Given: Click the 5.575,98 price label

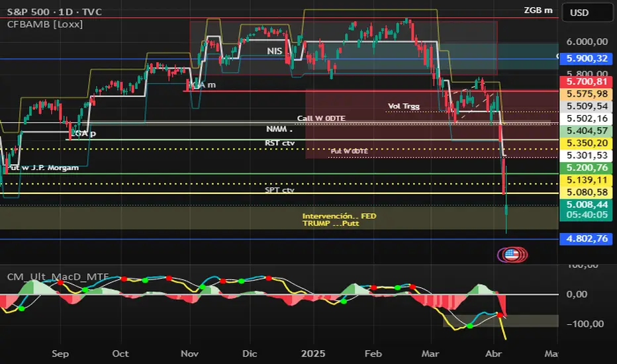Looking at the screenshot, I should click(587, 94).
